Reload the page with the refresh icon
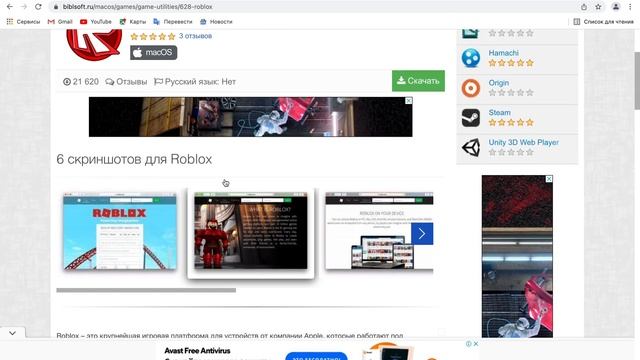The height and width of the screenshot is (360, 640). coord(38,7)
